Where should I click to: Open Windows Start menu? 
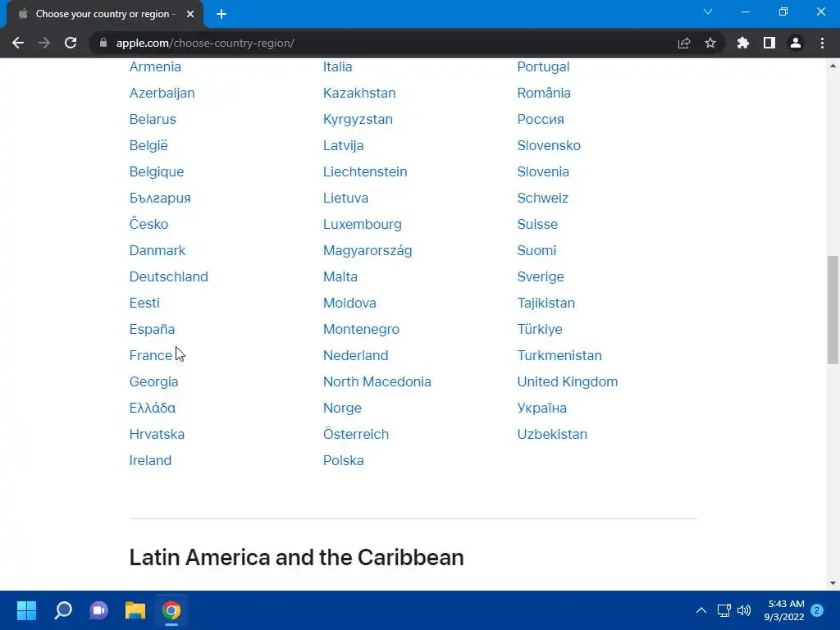[26, 610]
